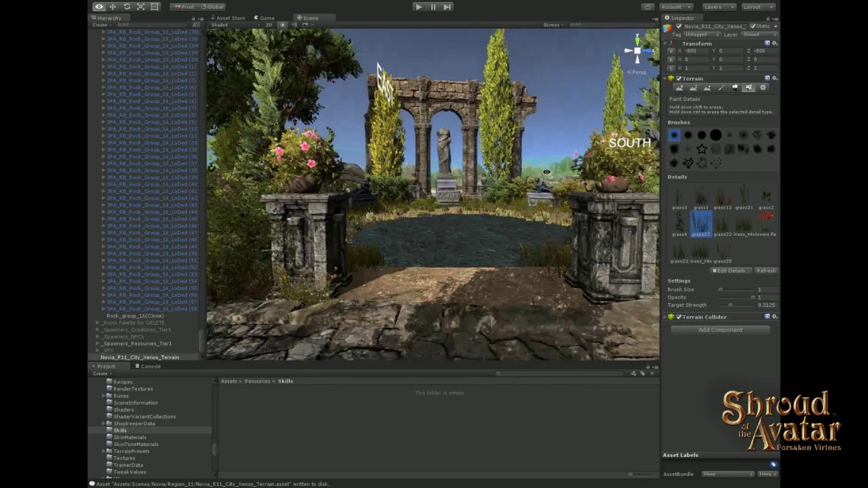The width and height of the screenshot is (868, 488).
Task: Select the Paint Texture brush tool
Action: click(x=721, y=88)
